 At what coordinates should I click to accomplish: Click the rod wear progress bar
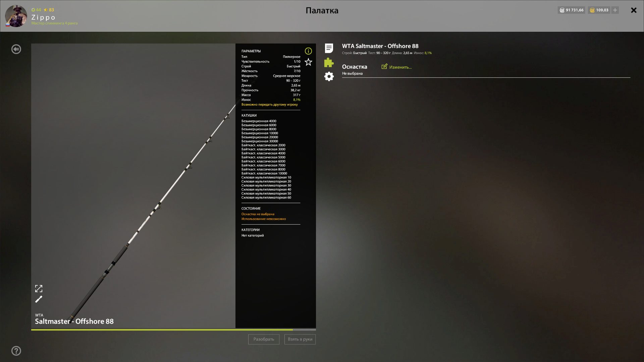tap(173, 330)
